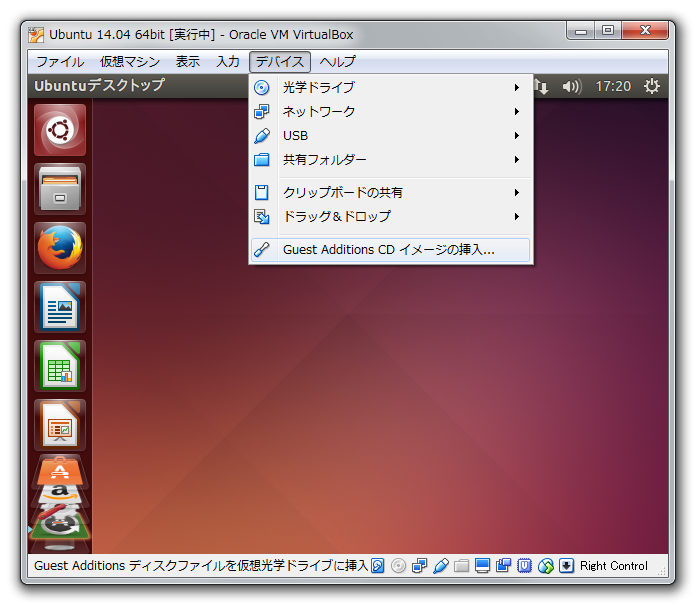696x605 pixels.
Task: Open the 表示 menu
Action: click(x=188, y=62)
